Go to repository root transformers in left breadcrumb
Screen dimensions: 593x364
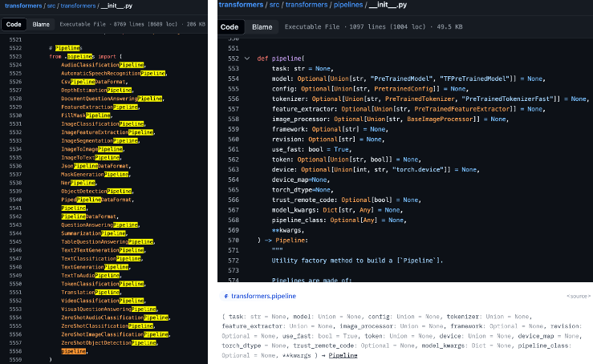point(23,6)
